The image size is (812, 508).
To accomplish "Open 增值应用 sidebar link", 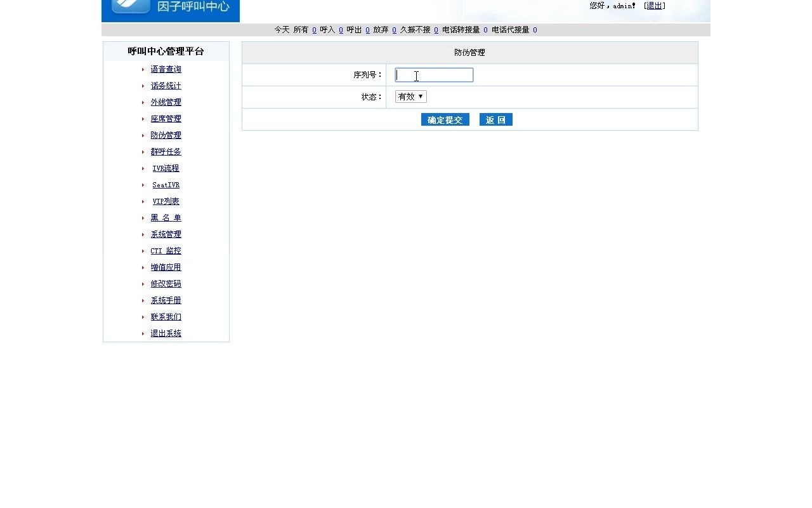I will [166, 267].
